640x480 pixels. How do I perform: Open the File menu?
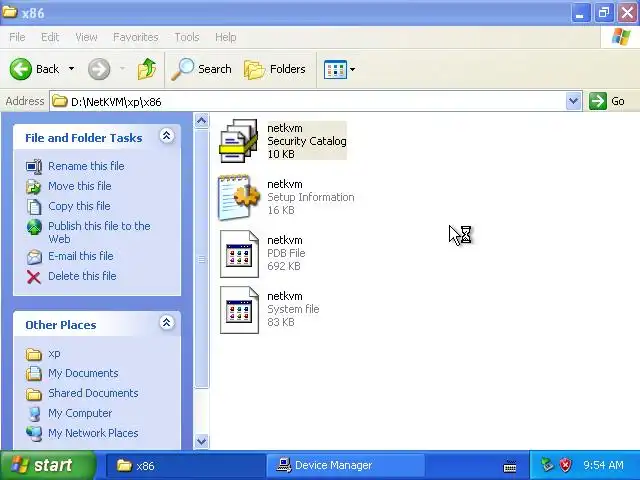pyautogui.click(x=17, y=37)
